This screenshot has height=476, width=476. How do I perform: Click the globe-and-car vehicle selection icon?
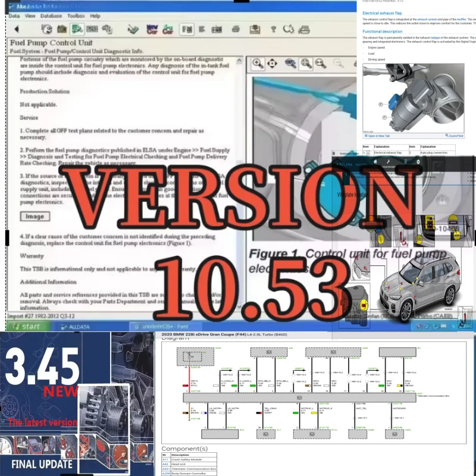click(46, 29)
